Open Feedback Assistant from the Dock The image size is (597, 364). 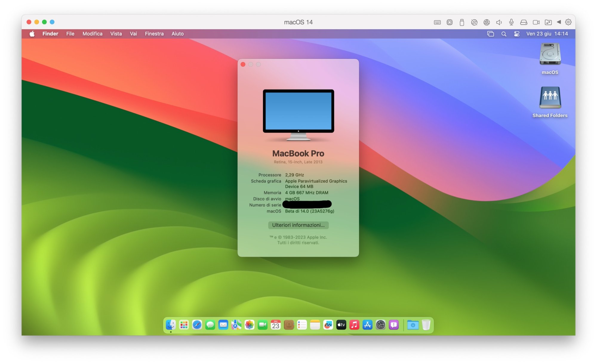click(394, 325)
